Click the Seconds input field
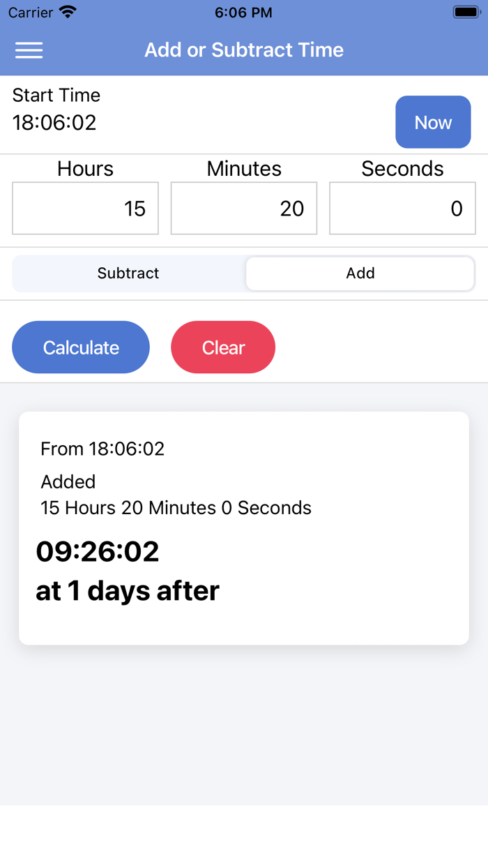The height and width of the screenshot is (868, 488). [402, 208]
